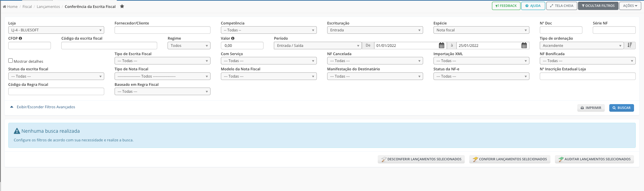Viewport: 644px width, 191px height.
Task: Click the sort order icon next to Ascendente
Action: [630, 46]
